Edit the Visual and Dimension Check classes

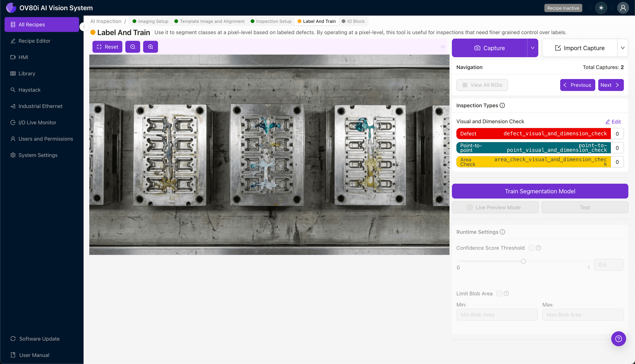click(x=613, y=121)
